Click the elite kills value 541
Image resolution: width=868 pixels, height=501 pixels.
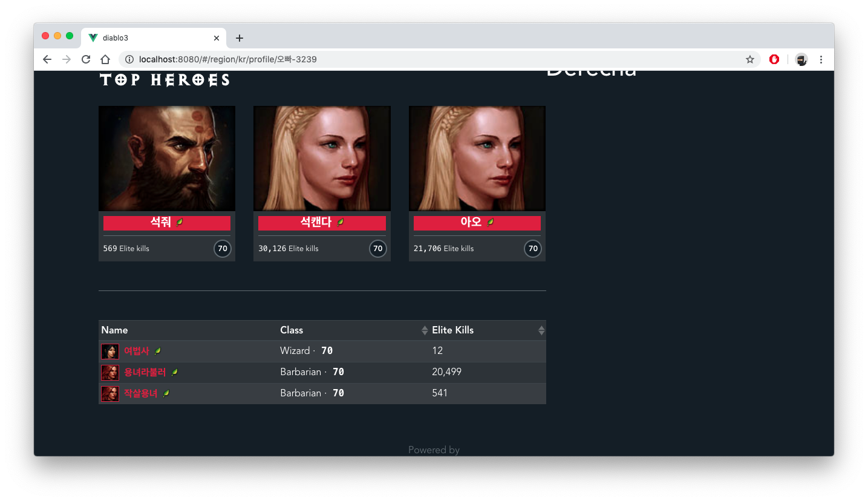coord(440,393)
